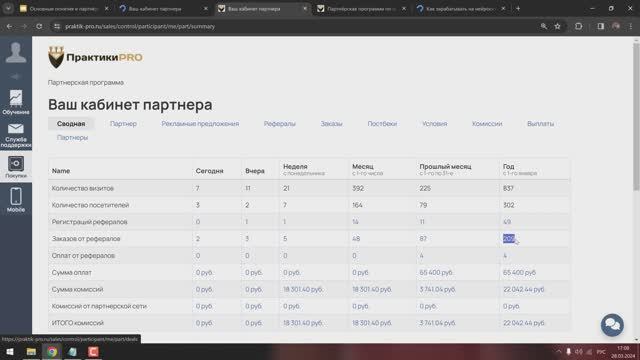Click the red recorder app icon in the taskbar
640x360 pixels.
coord(93,351)
